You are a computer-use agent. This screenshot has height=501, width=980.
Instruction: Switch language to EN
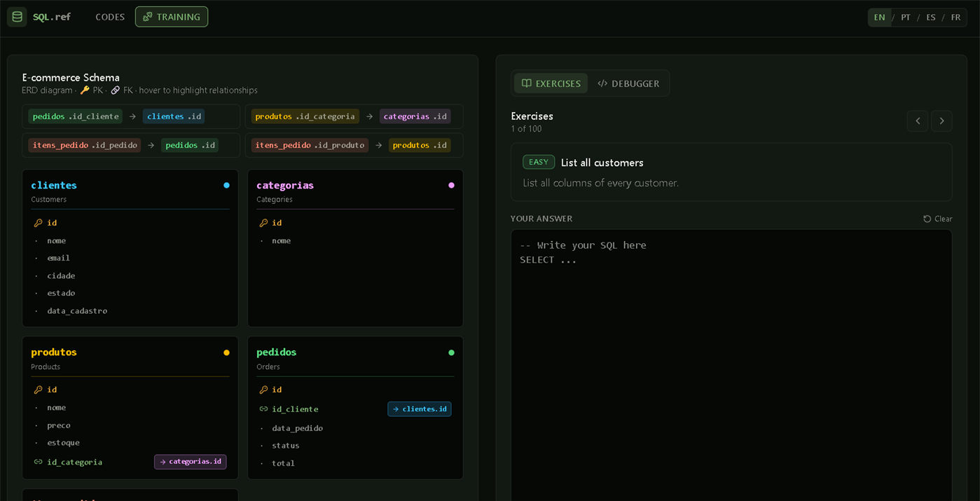point(879,18)
